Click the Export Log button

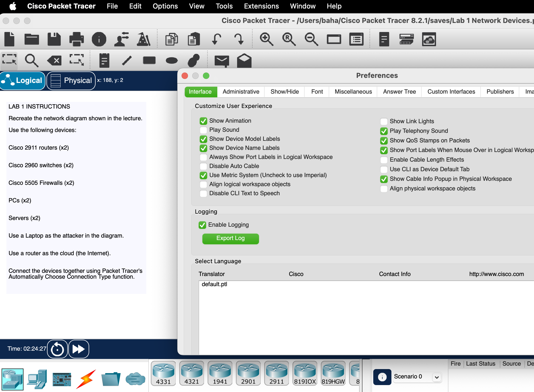(230, 238)
